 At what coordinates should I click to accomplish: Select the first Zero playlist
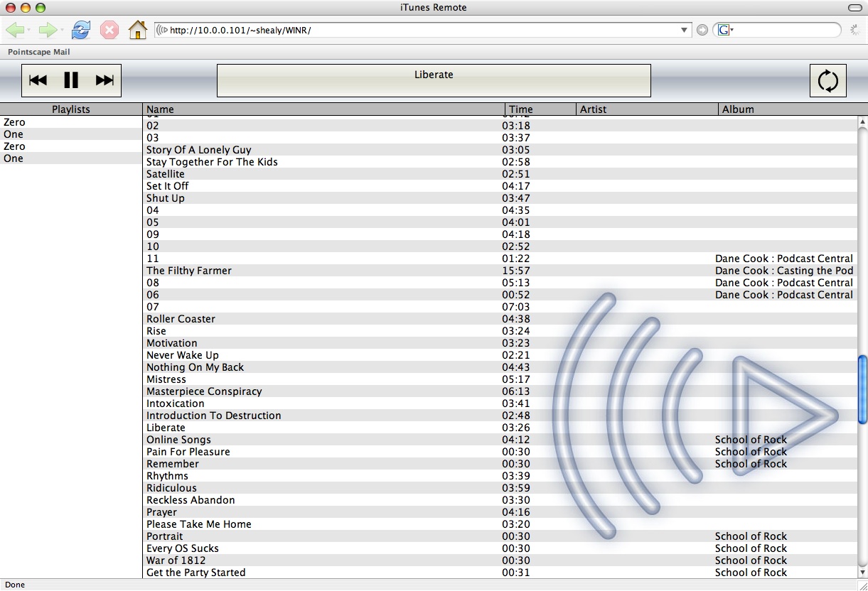pos(14,122)
